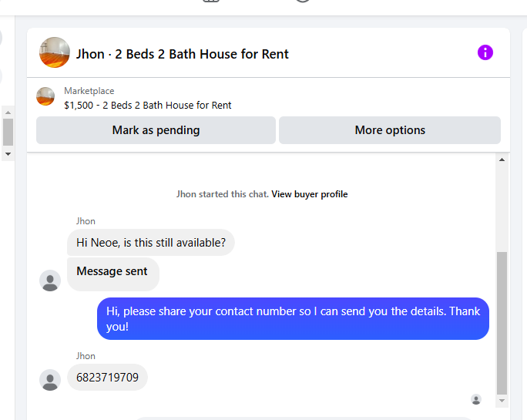The width and height of the screenshot is (527, 420).
Task: Click the 6823719709 message bubble
Action: click(107, 378)
